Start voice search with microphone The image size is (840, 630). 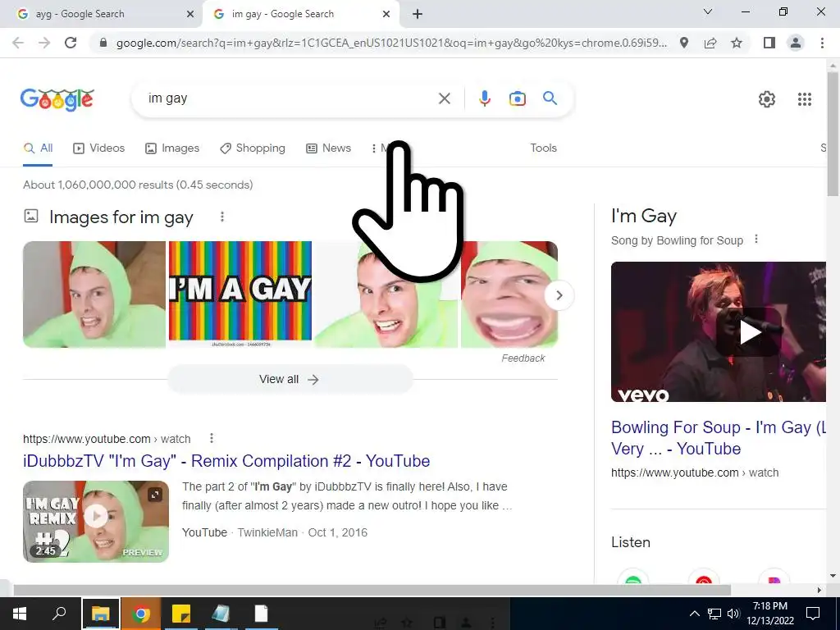click(x=484, y=98)
